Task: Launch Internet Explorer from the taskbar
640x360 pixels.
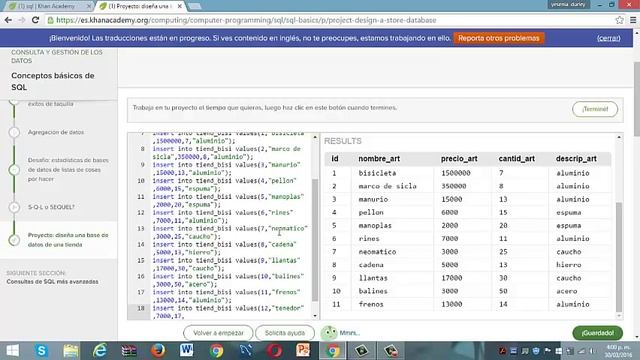Action: pyautogui.click(x=100, y=351)
